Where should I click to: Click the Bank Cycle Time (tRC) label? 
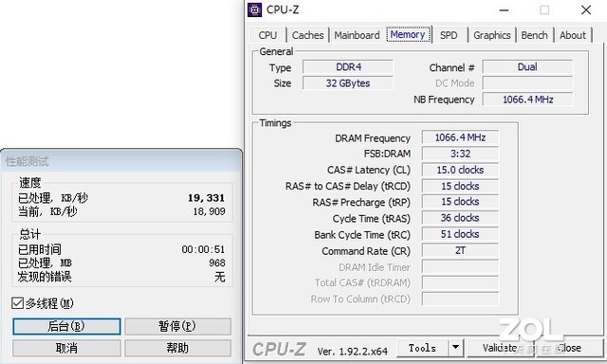pyautogui.click(x=362, y=235)
